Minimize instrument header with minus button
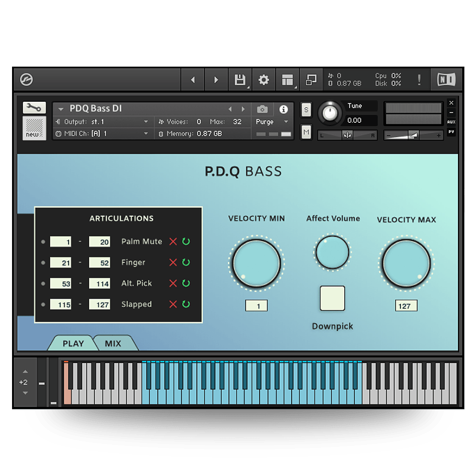The image size is (476, 476). 451,112
